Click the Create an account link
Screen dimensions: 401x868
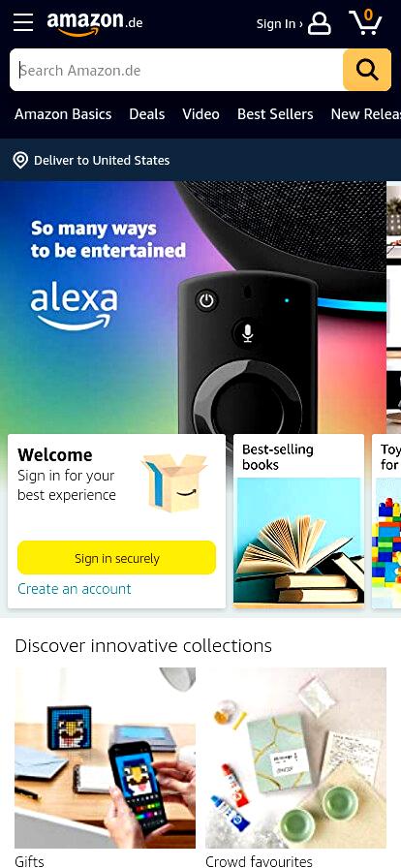75,588
